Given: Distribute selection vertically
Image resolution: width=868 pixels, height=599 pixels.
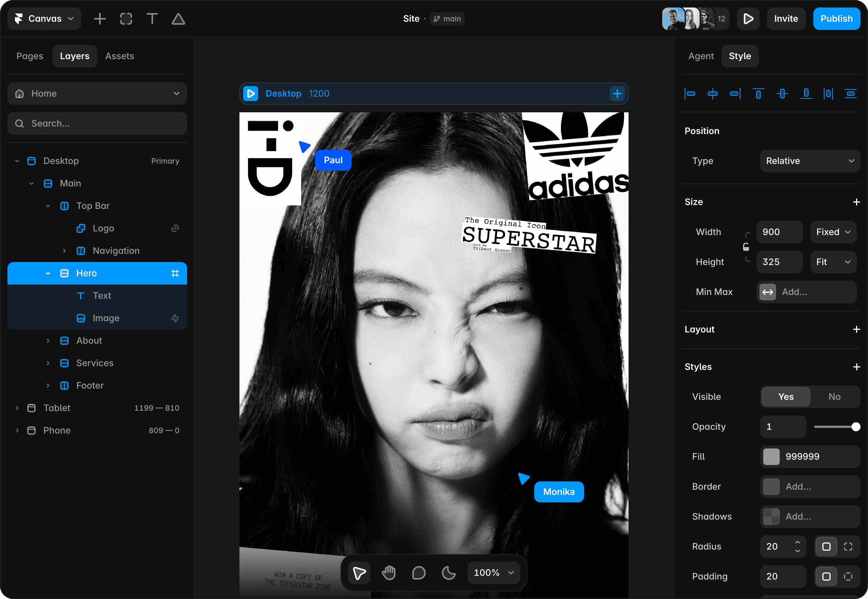Looking at the screenshot, I should (851, 94).
